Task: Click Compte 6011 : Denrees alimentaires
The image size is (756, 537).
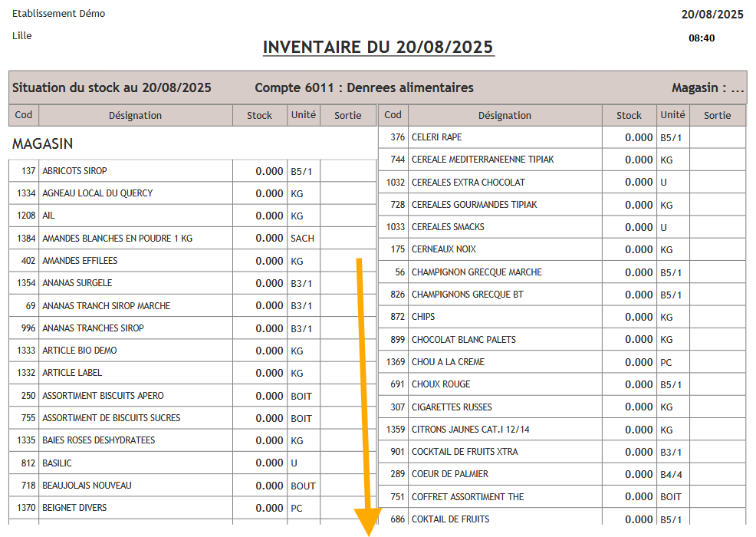Action: pos(364,87)
